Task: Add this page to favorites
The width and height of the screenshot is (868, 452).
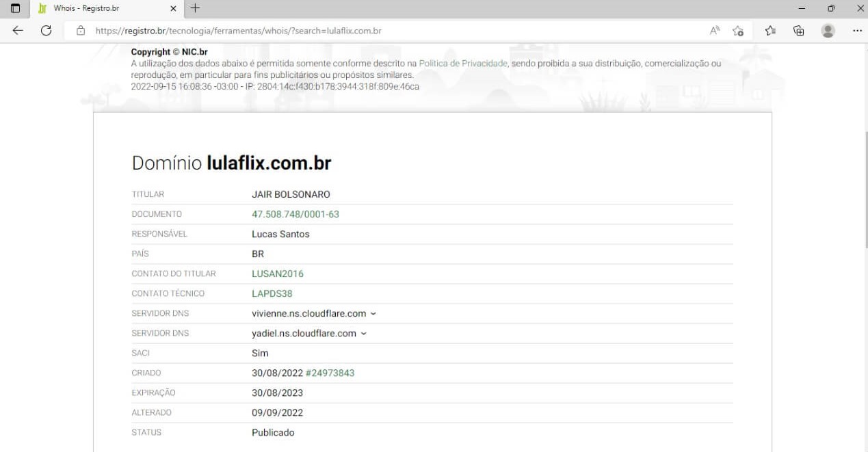Action: tap(738, 31)
